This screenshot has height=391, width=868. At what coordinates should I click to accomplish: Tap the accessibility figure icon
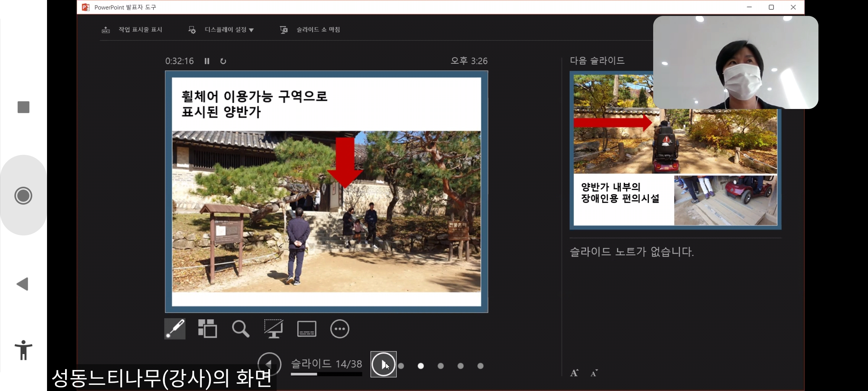point(24,350)
